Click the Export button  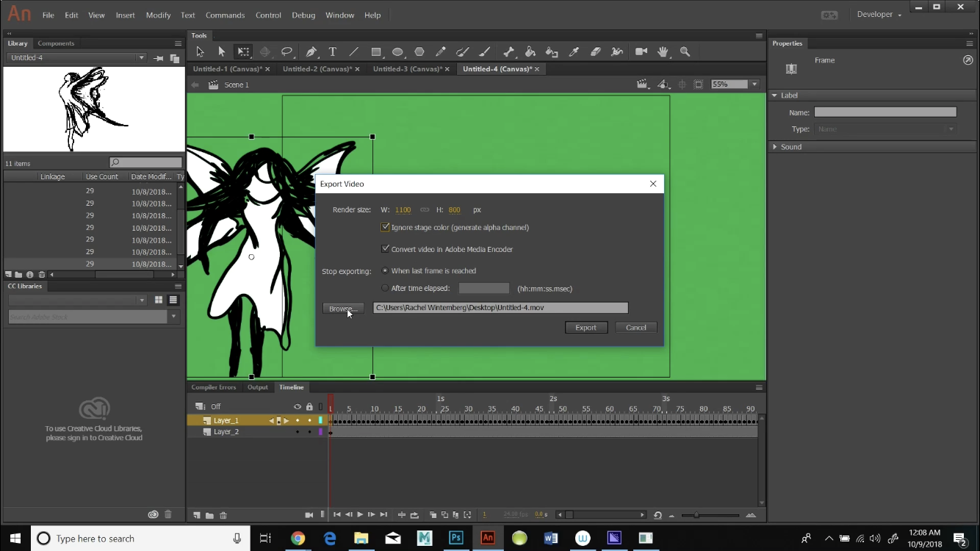(x=586, y=327)
